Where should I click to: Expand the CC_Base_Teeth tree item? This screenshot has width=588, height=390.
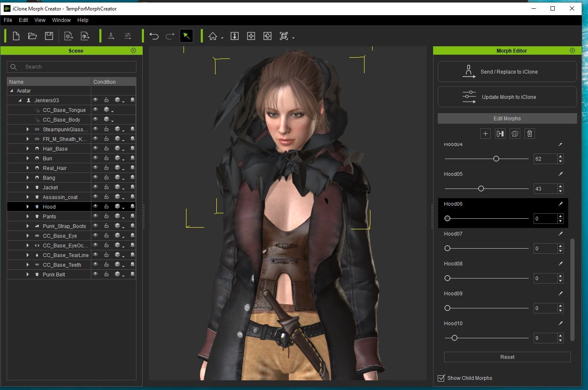tap(28, 265)
